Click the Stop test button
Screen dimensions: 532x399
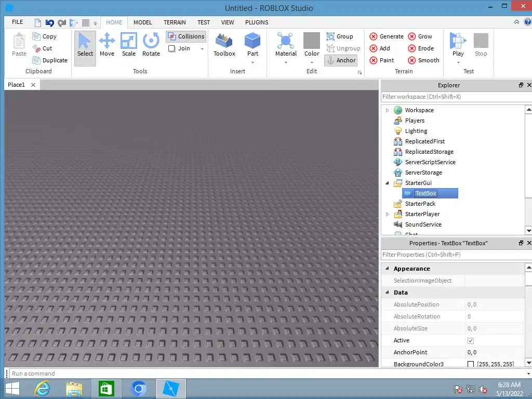481,45
